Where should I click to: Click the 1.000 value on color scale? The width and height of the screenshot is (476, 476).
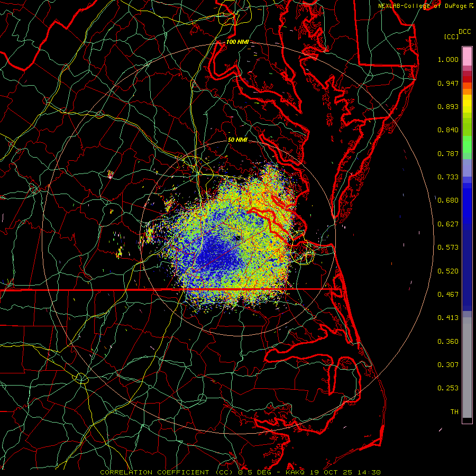coord(448,59)
